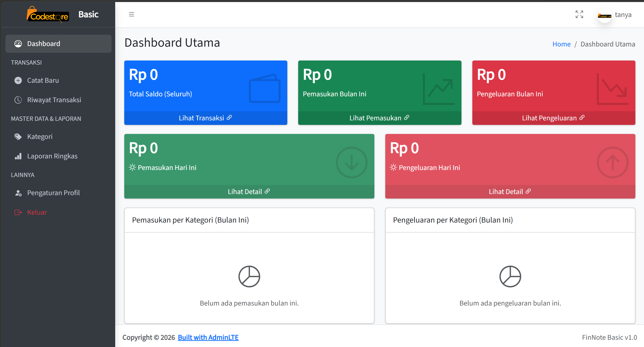
Task: Open Pengaturan Profil from the sidebar
Action: (x=53, y=193)
